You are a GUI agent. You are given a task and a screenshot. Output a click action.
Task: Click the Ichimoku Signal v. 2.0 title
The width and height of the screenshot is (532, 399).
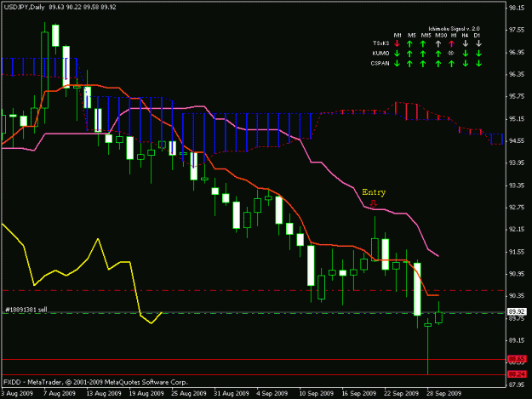(454, 29)
